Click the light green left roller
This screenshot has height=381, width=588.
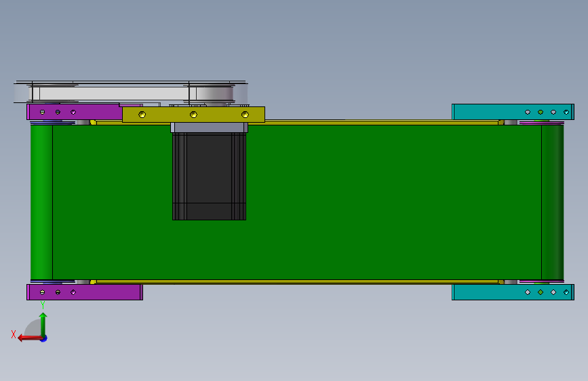click(41, 203)
